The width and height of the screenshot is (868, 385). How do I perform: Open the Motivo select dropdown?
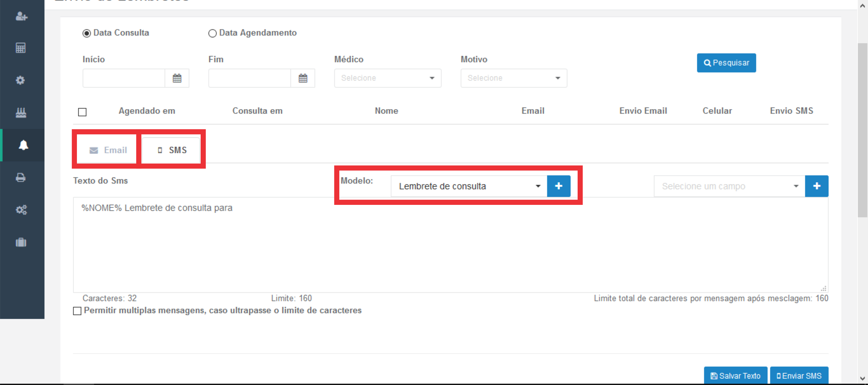pyautogui.click(x=514, y=78)
